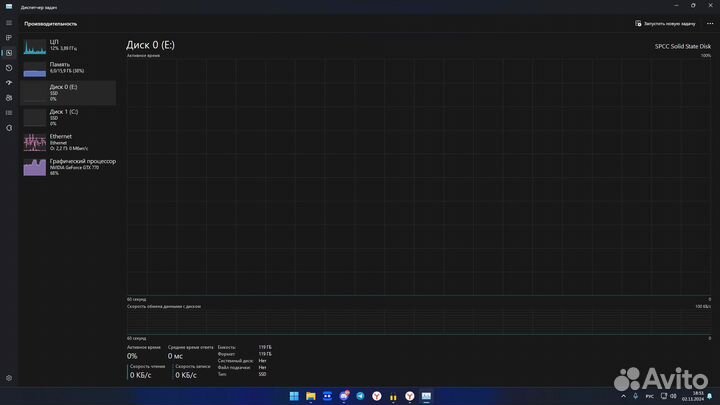Select Диск 1 (C:) in resource list

tap(68, 117)
